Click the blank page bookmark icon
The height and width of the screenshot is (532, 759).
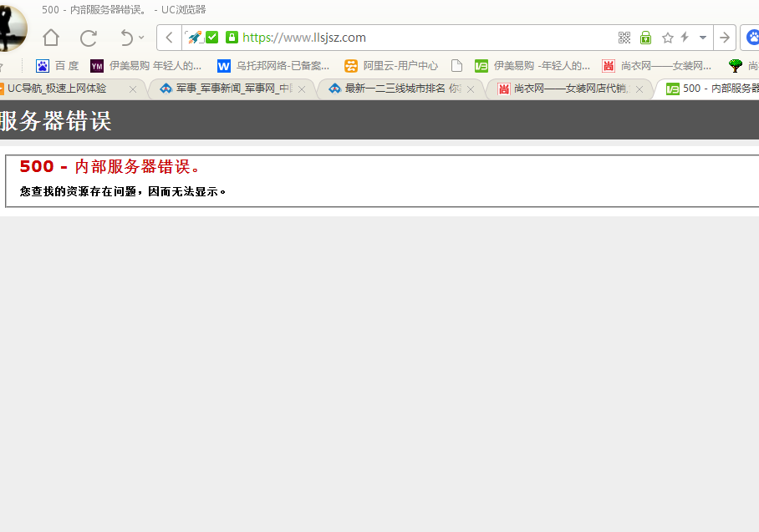tap(456, 66)
